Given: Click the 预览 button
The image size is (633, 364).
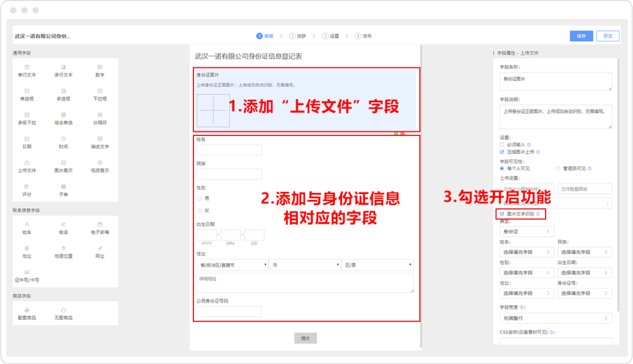Looking at the screenshot, I should 608,36.
